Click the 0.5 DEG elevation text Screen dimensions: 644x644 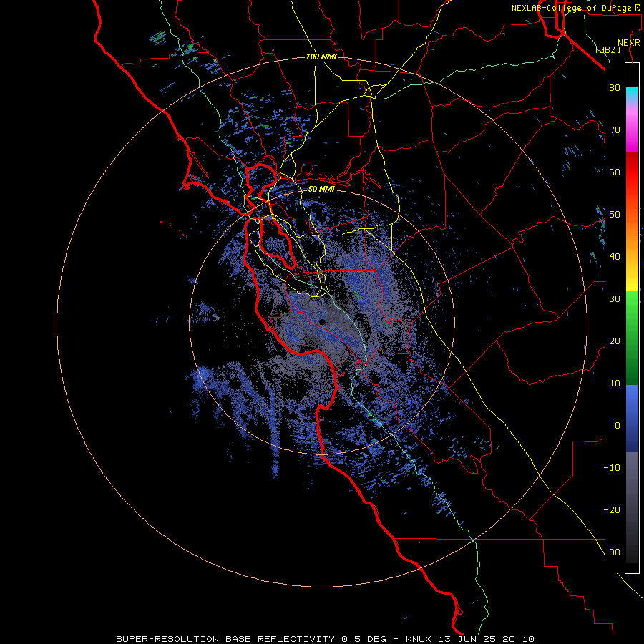tap(364, 639)
